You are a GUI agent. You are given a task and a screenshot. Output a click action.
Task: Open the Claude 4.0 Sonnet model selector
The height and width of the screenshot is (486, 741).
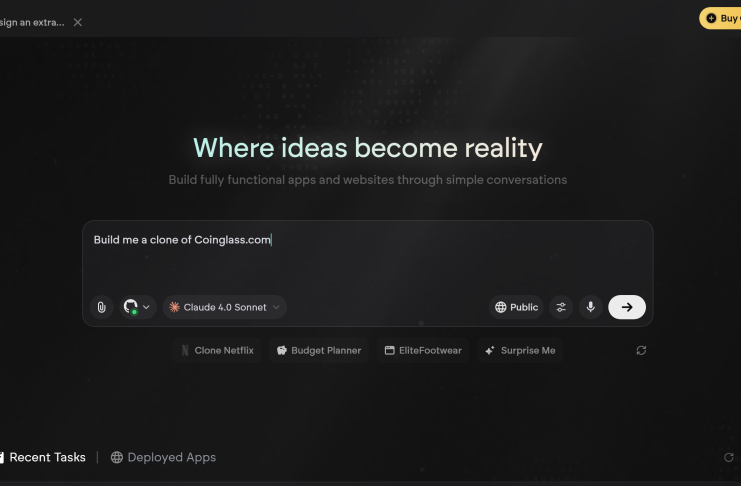[224, 307]
